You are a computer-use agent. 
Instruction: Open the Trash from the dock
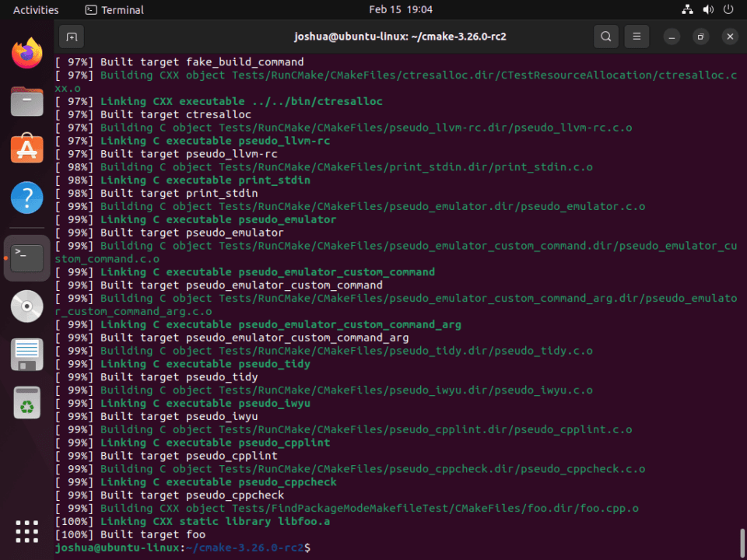coord(26,403)
